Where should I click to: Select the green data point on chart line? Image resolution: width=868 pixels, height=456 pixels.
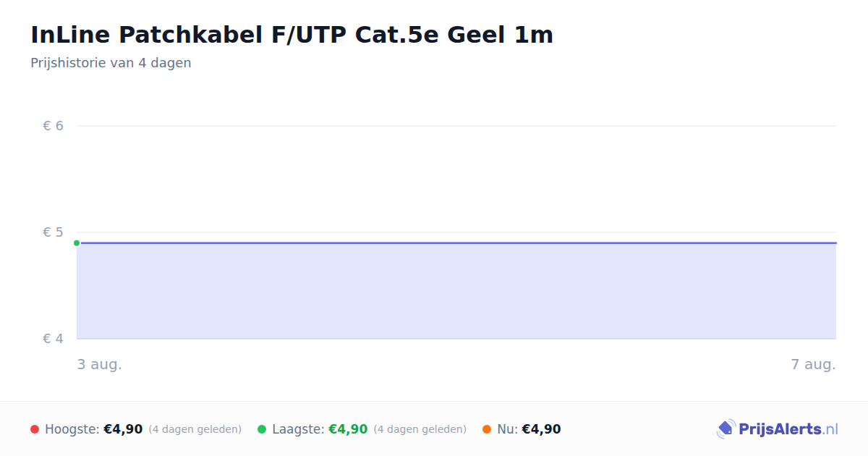(x=77, y=243)
